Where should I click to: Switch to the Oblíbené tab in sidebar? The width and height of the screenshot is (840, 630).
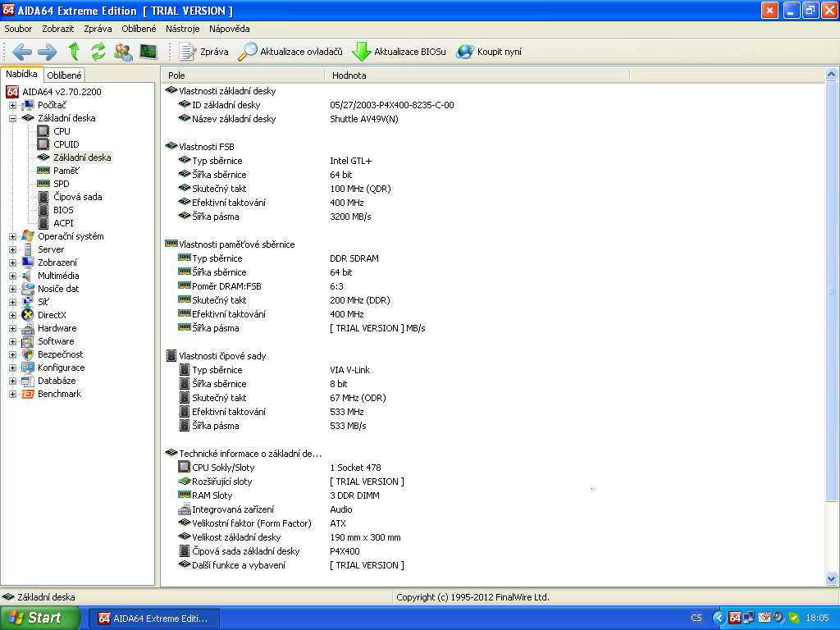[x=64, y=75]
